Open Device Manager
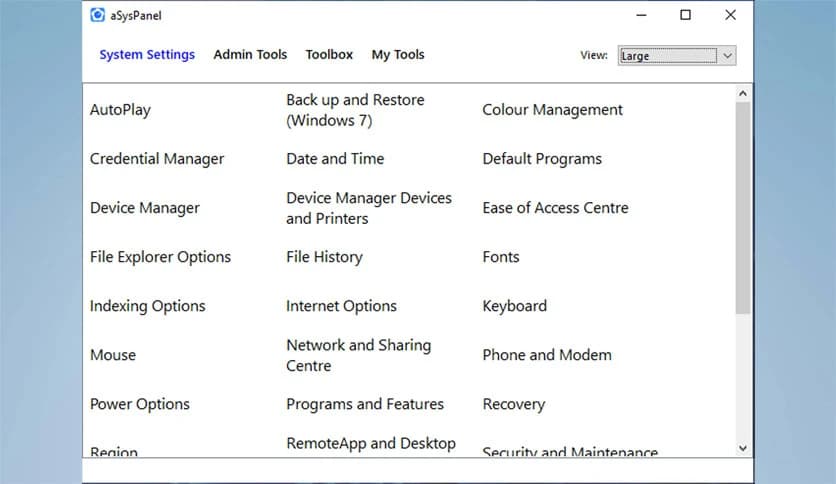Image resolution: width=836 pixels, height=484 pixels. click(x=145, y=208)
